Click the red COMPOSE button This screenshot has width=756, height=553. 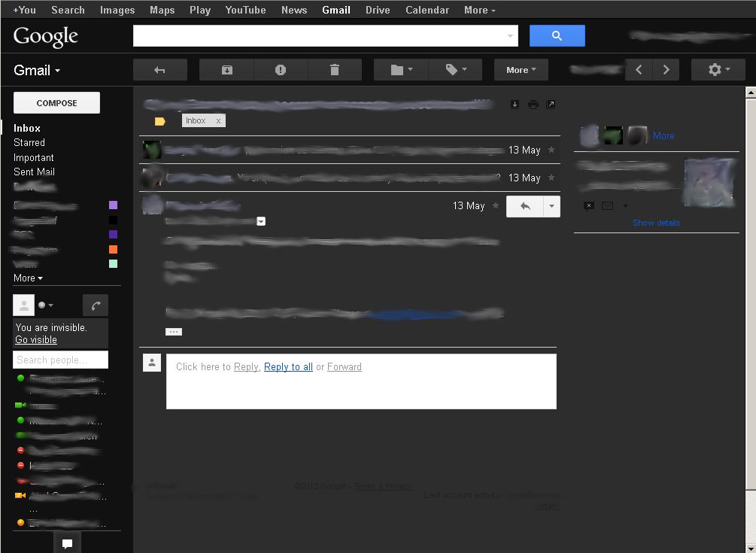click(56, 102)
